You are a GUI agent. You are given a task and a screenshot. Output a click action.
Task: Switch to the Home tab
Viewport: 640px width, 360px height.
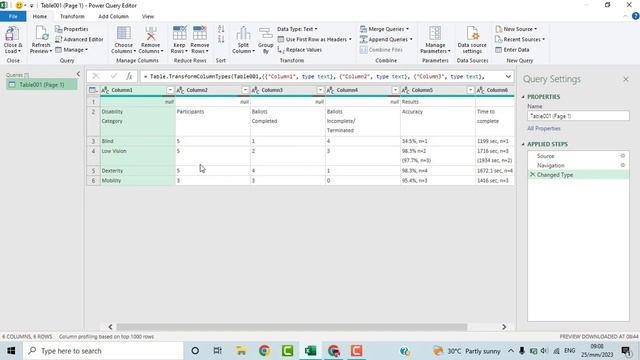(x=40, y=16)
